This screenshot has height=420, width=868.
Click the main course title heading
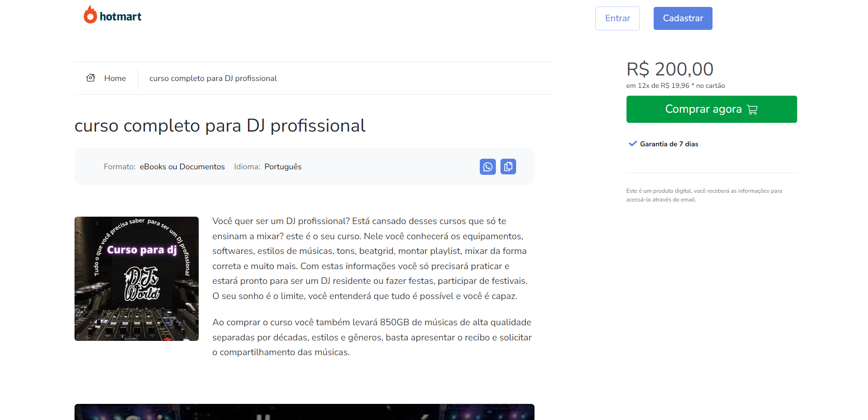click(220, 126)
